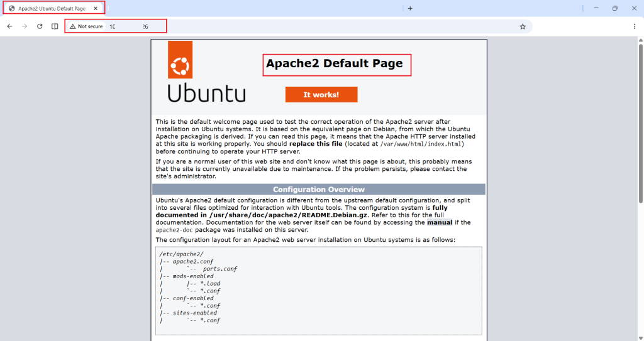This screenshot has width=644, height=341.
Task: Click the Configuration Overview section header
Action: point(319,189)
